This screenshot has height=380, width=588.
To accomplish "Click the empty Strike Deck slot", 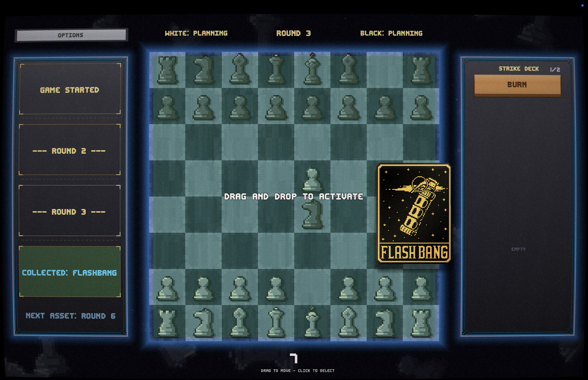I will [x=518, y=249].
